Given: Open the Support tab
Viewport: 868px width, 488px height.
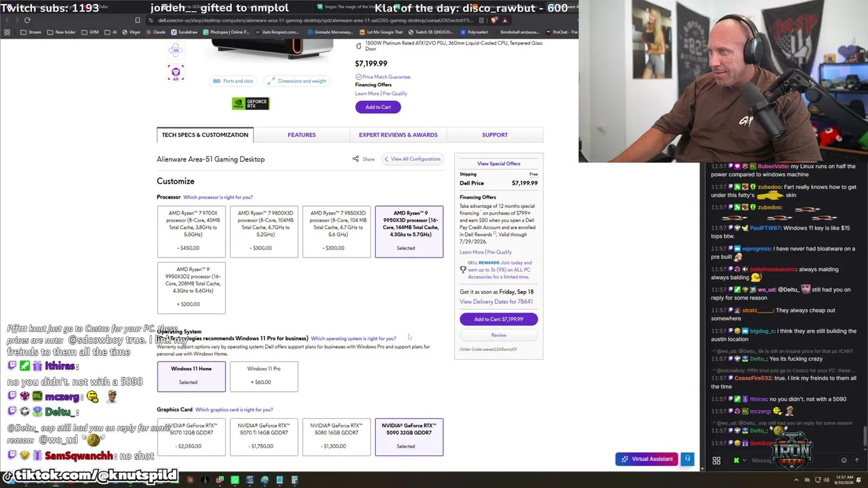Looking at the screenshot, I should (494, 135).
